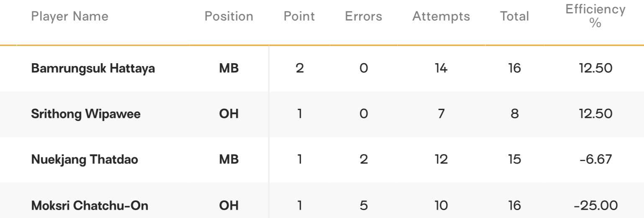Select Moksri Chatchu-On efficiency value -25.00

click(x=595, y=206)
